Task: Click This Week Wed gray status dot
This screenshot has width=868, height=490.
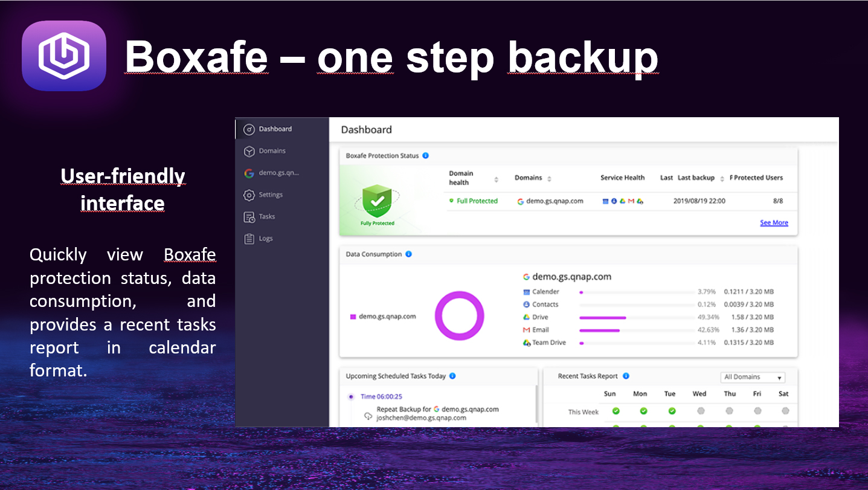Action: click(x=701, y=411)
